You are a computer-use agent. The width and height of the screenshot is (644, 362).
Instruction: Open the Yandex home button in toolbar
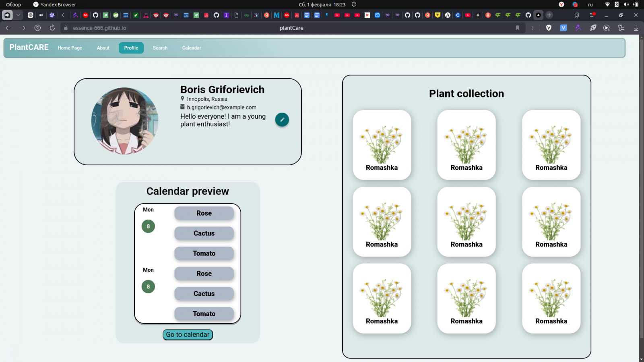[x=37, y=28]
